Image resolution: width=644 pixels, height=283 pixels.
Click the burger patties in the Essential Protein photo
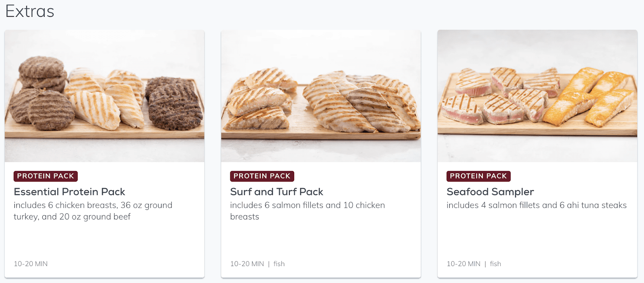[42, 93]
